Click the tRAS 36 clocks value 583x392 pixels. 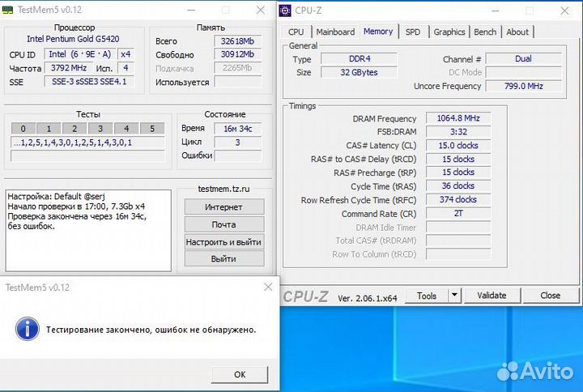coord(458,185)
